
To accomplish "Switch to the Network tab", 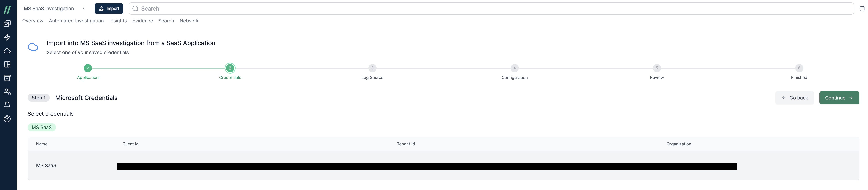I will tap(189, 21).
